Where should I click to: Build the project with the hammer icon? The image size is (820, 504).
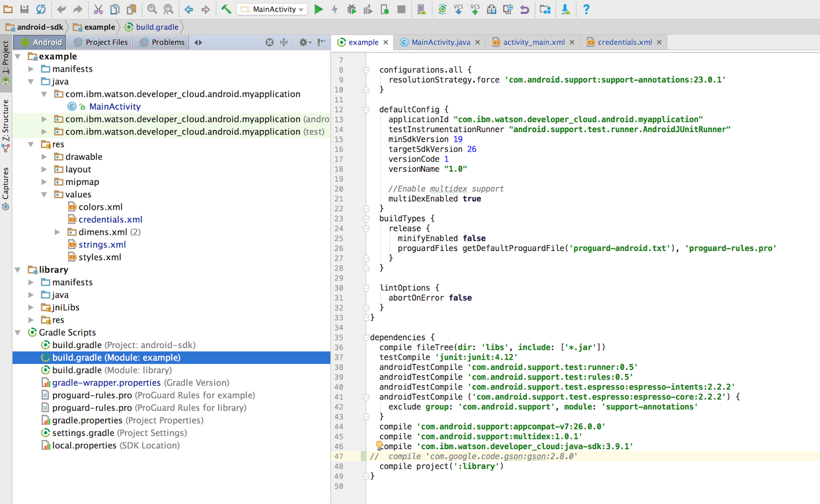click(226, 9)
